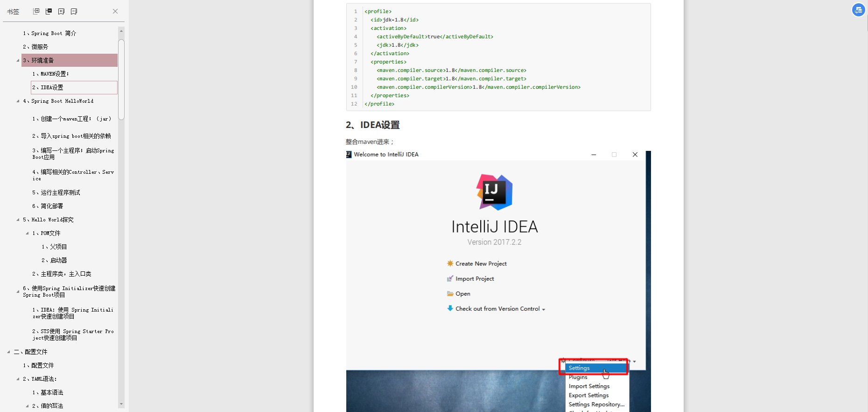868x412 pixels.
Task: Go to 二、配置文件 chapter bookmark
Action: tap(30, 352)
